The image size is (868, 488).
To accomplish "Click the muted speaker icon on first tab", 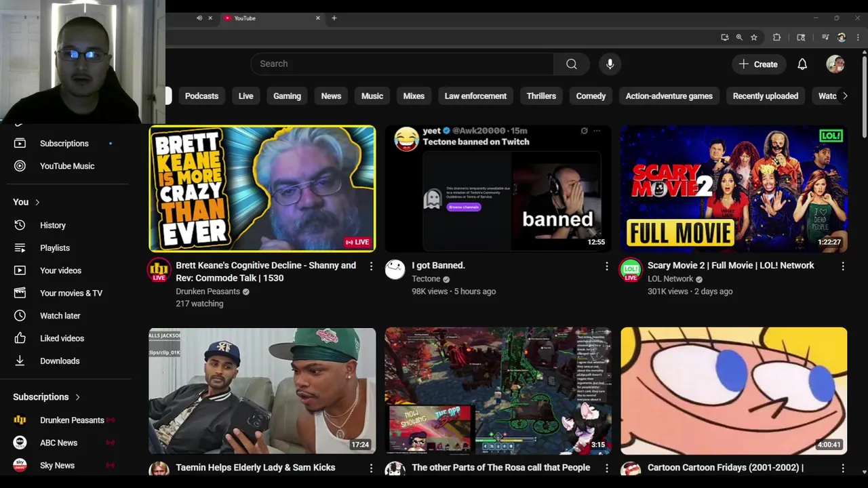I will point(199,18).
